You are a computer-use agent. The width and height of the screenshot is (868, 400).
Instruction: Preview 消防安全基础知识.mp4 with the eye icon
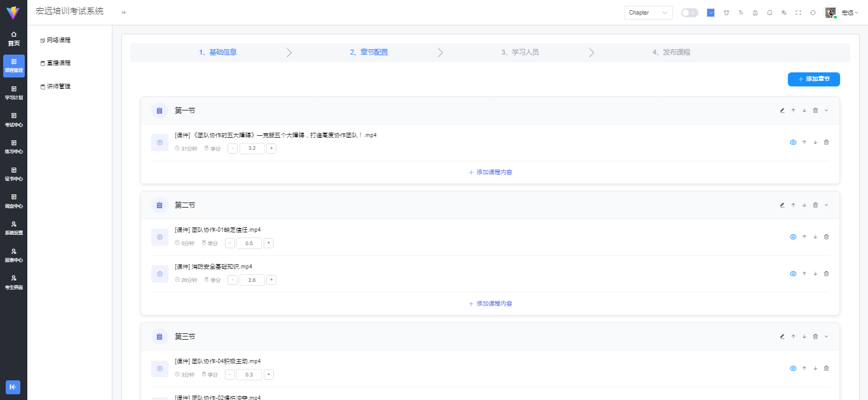(792, 273)
